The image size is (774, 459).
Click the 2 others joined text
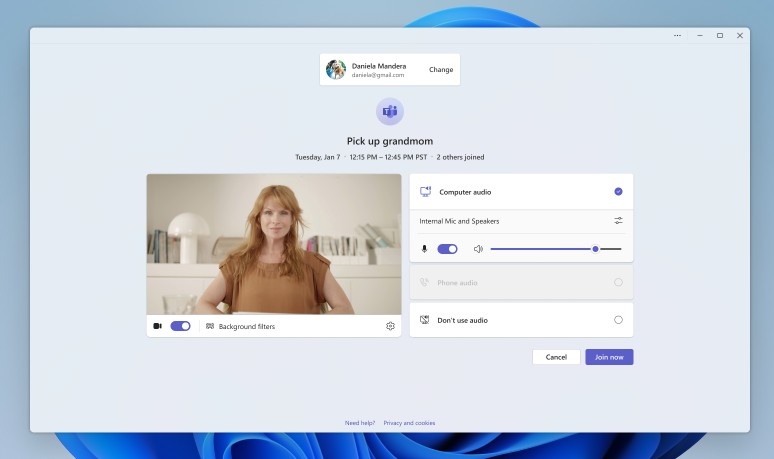(460, 157)
